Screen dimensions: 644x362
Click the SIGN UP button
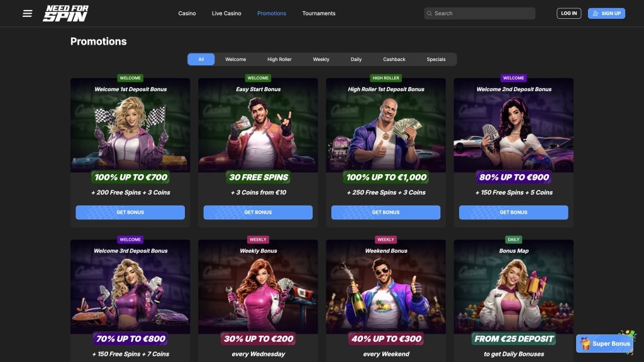click(x=607, y=14)
